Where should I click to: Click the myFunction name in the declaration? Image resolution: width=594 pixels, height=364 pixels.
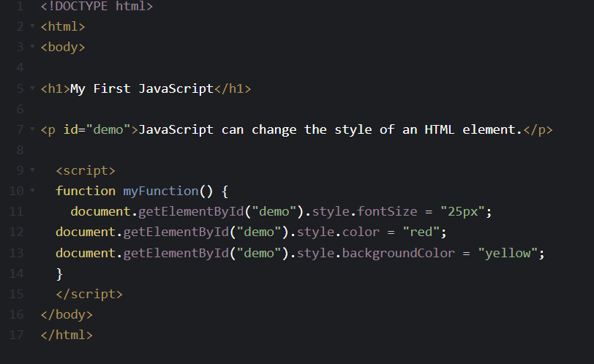tap(160, 192)
